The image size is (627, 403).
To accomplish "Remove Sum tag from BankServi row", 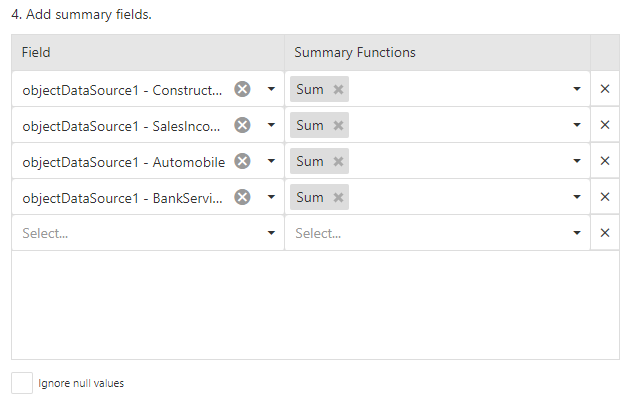I will 338,198.
